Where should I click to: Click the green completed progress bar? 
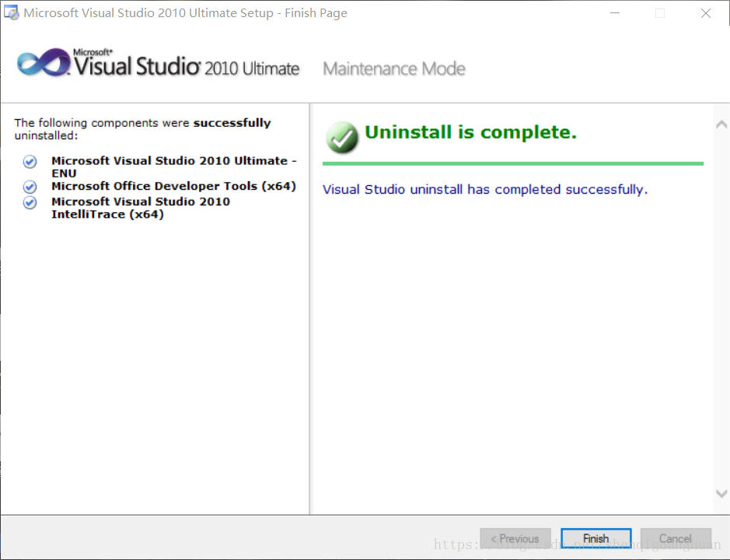[513, 163]
